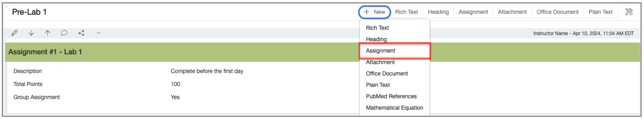This screenshot has height=119, width=644.
Task: Choose PubMed References in the dropdown list
Action: [x=391, y=96]
